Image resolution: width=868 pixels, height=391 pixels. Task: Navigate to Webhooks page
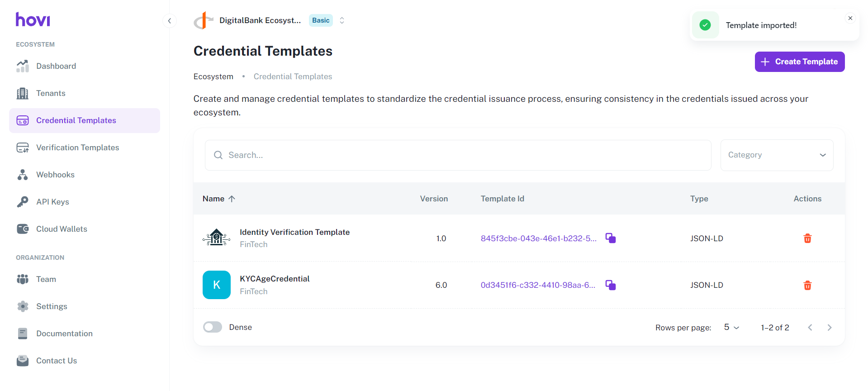coord(55,175)
